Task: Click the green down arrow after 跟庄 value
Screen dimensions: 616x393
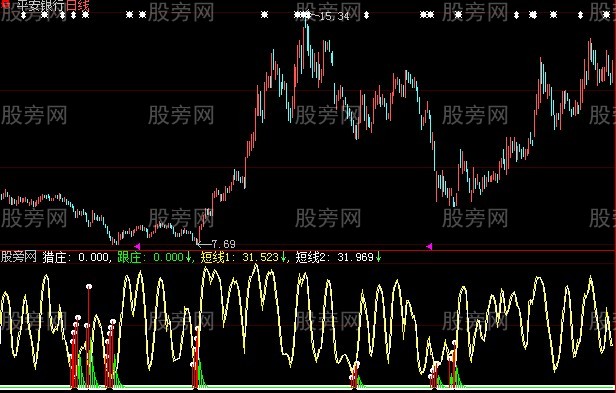Action: (188, 258)
